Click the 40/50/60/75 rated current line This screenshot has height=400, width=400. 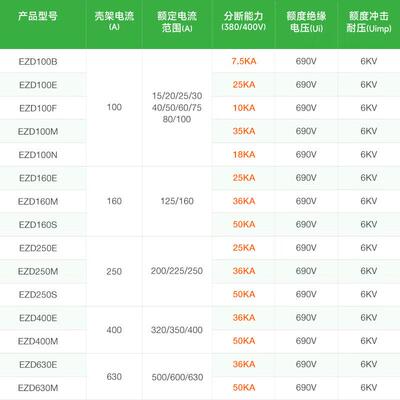coord(177,108)
